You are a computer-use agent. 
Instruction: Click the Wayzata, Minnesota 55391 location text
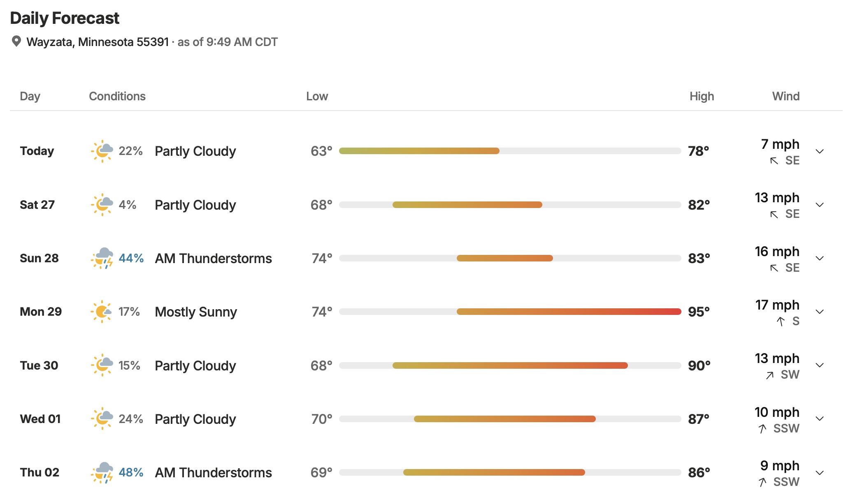coord(98,42)
